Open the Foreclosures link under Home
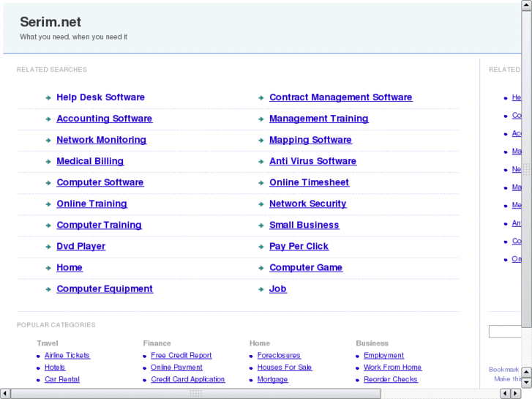This screenshot has height=399, width=532. pos(279,356)
